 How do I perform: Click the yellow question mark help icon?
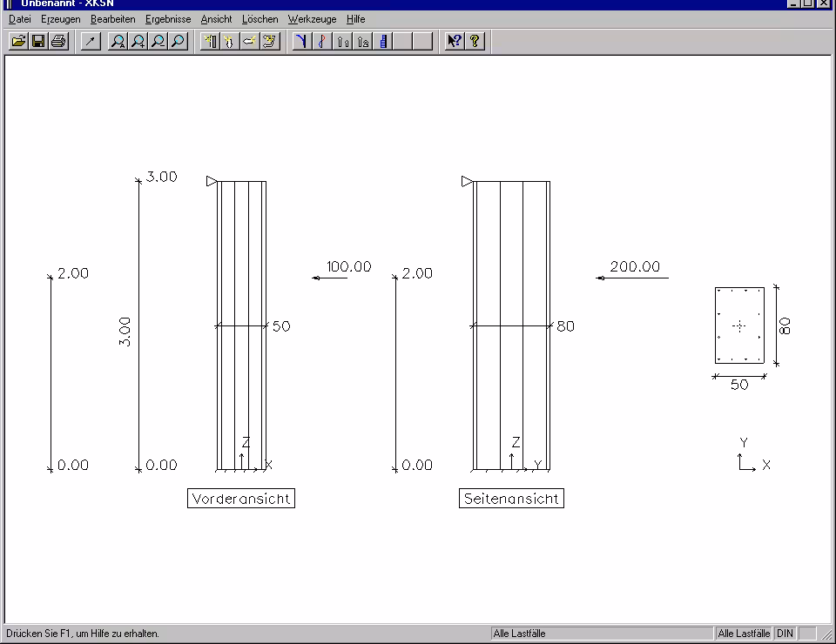[x=474, y=41]
